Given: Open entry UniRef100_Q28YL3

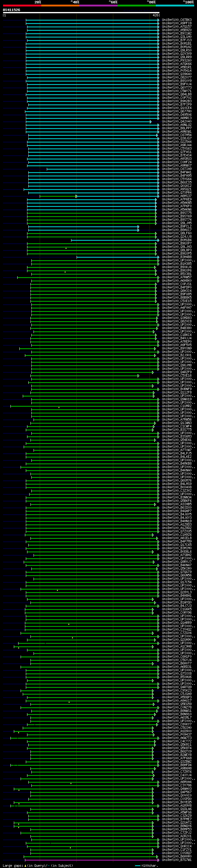Looking at the screenshot, I should [177, 592].
